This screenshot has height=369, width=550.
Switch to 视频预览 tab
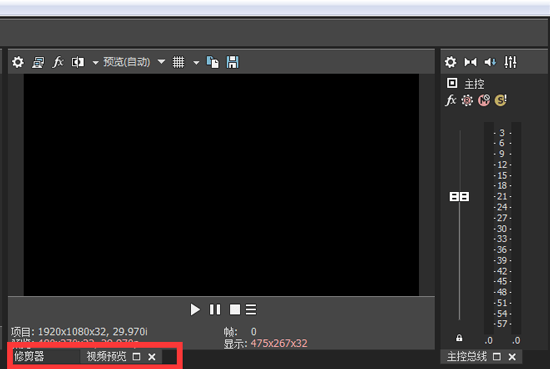(x=106, y=356)
